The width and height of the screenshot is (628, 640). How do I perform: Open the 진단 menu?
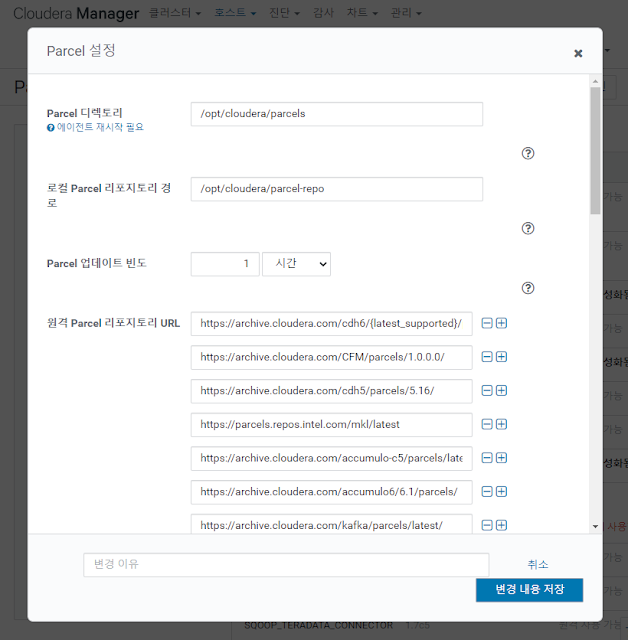(284, 13)
